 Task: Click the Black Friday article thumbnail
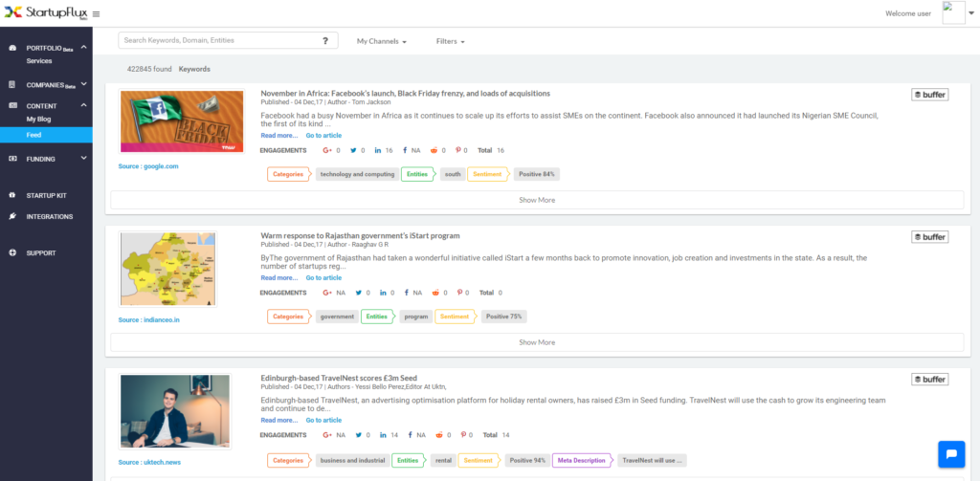tap(182, 121)
